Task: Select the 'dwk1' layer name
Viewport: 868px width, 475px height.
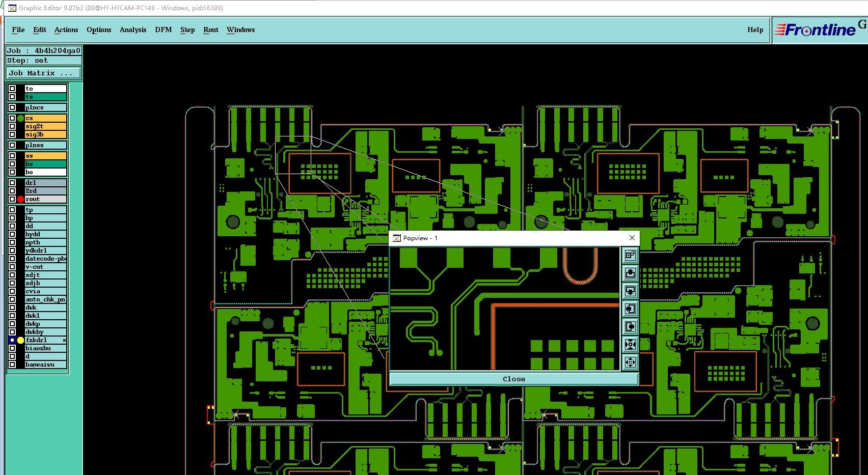Action: 46,316
